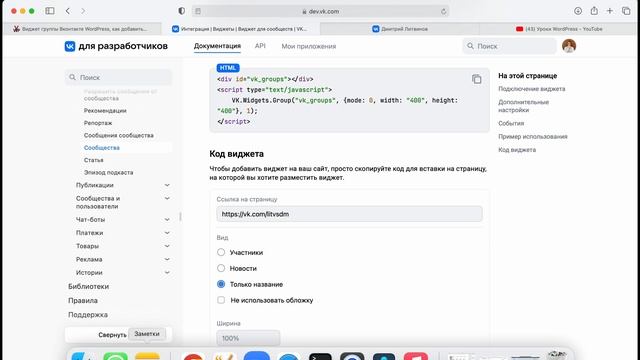The height and width of the screenshot is (360, 640).
Task: Expand the Чат-боты section
Action: pyautogui.click(x=167, y=220)
